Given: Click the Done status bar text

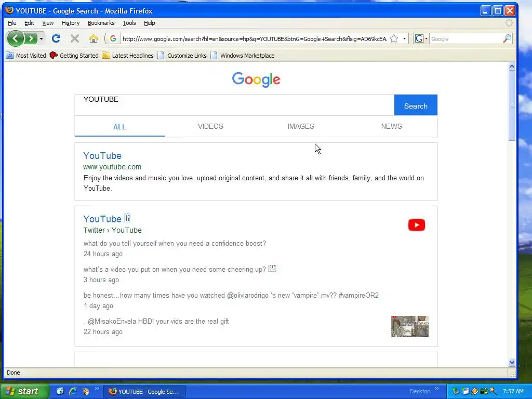Looking at the screenshot, I should click(x=13, y=373).
